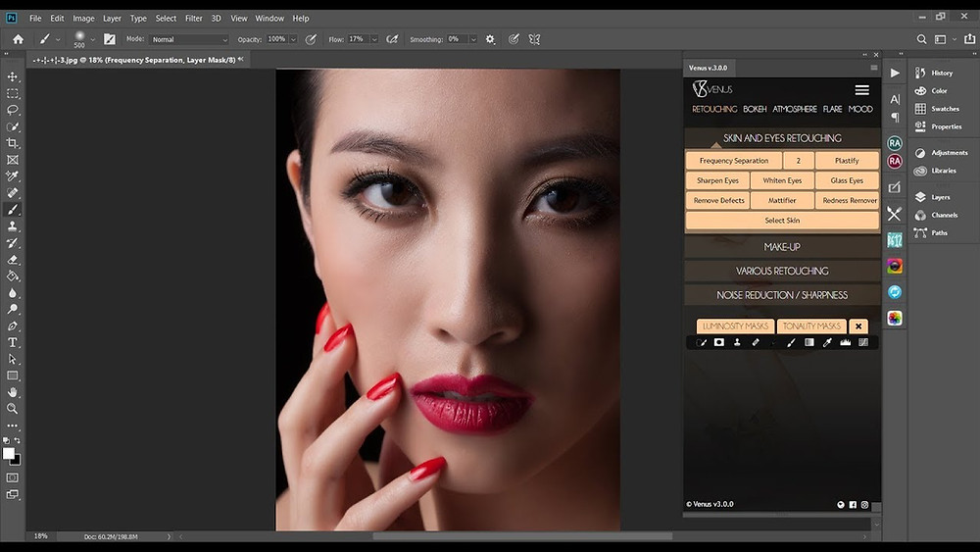Switch to the BOKEH tab
The image size is (980, 552).
[755, 109]
